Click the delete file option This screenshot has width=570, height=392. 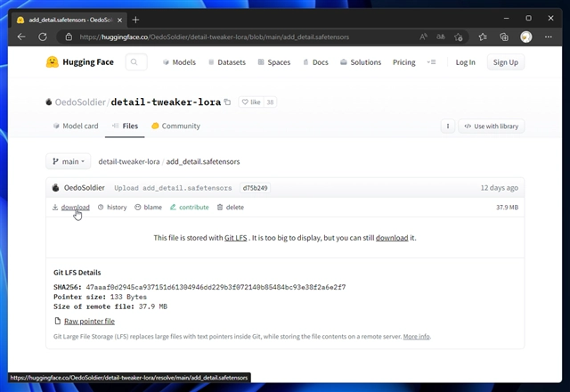(231, 208)
